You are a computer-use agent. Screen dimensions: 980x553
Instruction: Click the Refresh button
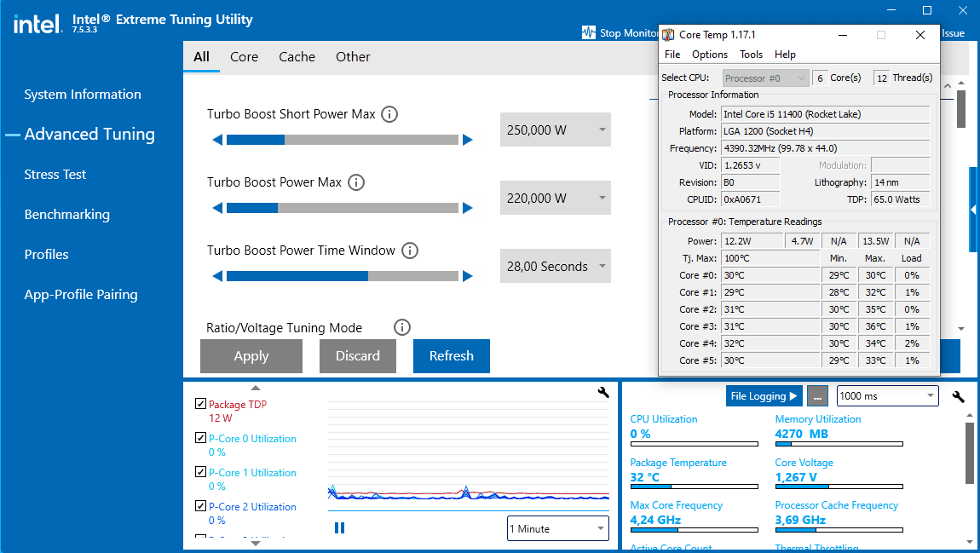tap(452, 356)
